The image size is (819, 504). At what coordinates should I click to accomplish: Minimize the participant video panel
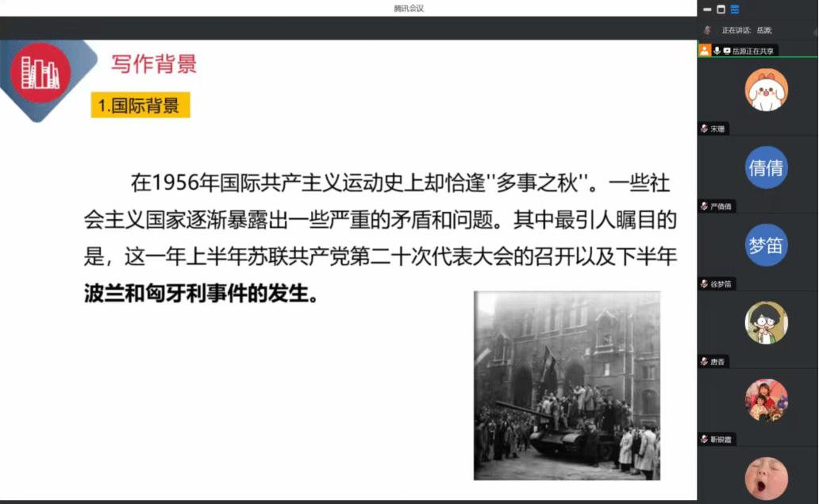click(x=707, y=10)
